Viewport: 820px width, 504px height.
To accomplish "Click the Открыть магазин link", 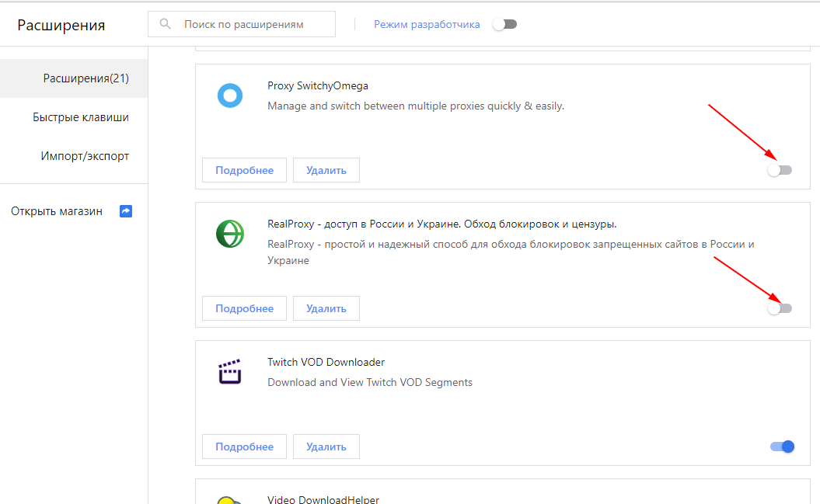I will [x=57, y=211].
